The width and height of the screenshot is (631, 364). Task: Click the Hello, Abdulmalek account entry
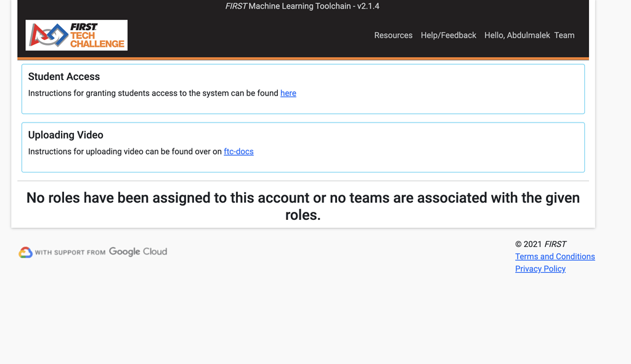tap(517, 35)
